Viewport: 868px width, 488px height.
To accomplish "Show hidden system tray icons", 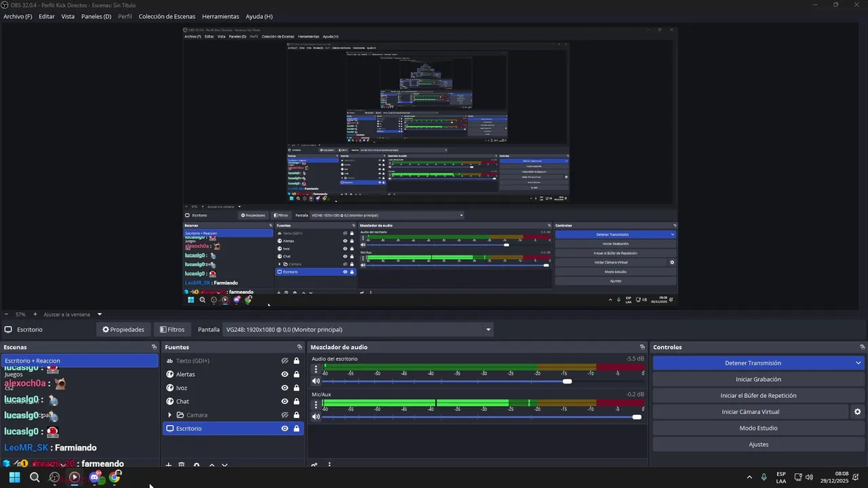I will click(x=749, y=477).
